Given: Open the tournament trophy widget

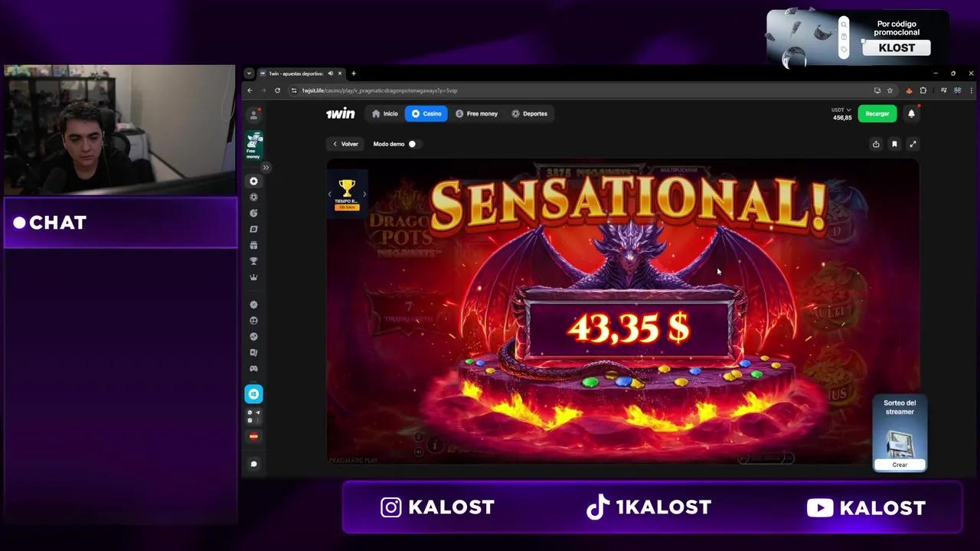Looking at the screenshot, I should point(347,194).
